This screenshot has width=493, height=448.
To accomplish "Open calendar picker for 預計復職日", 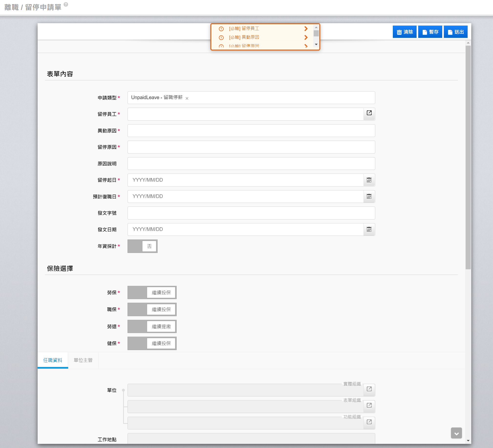I will pos(369,197).
